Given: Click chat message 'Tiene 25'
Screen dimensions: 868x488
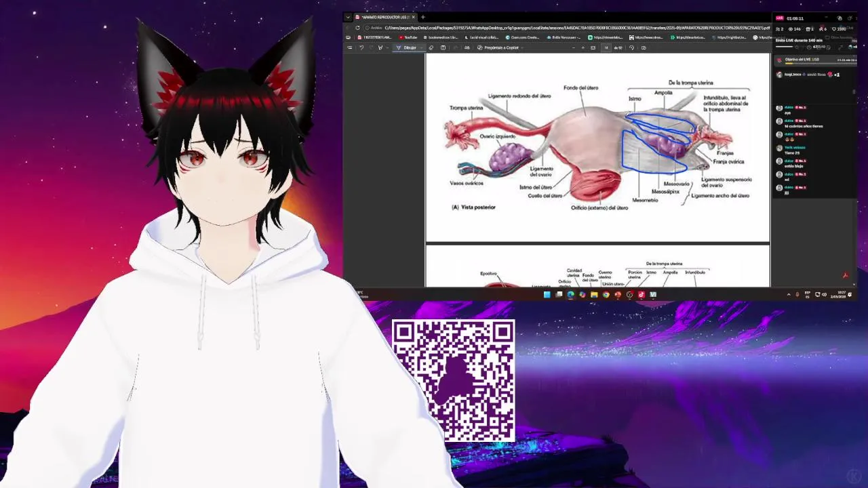Looking at the screenshot, I should [x=792, y=153].
